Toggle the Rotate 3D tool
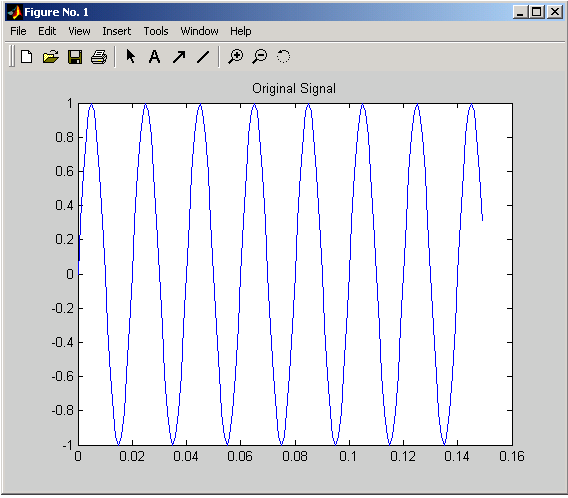568x498 pixels. tap(283, 57)
